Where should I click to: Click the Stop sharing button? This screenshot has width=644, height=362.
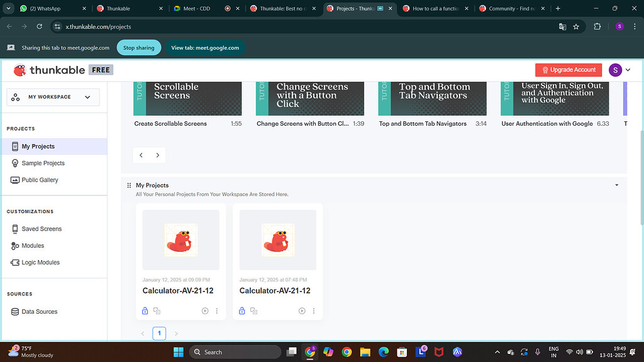pos(138,47)
